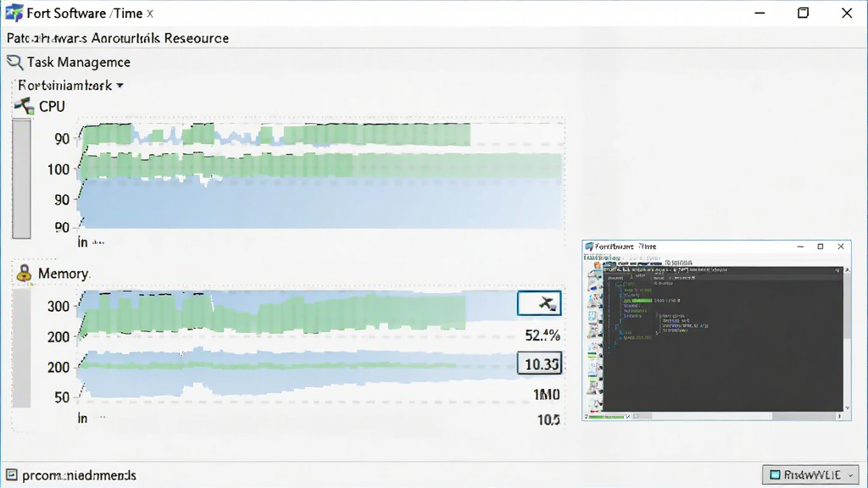Click the "Memory" section label
868x488 pixels.
(63, 274)
